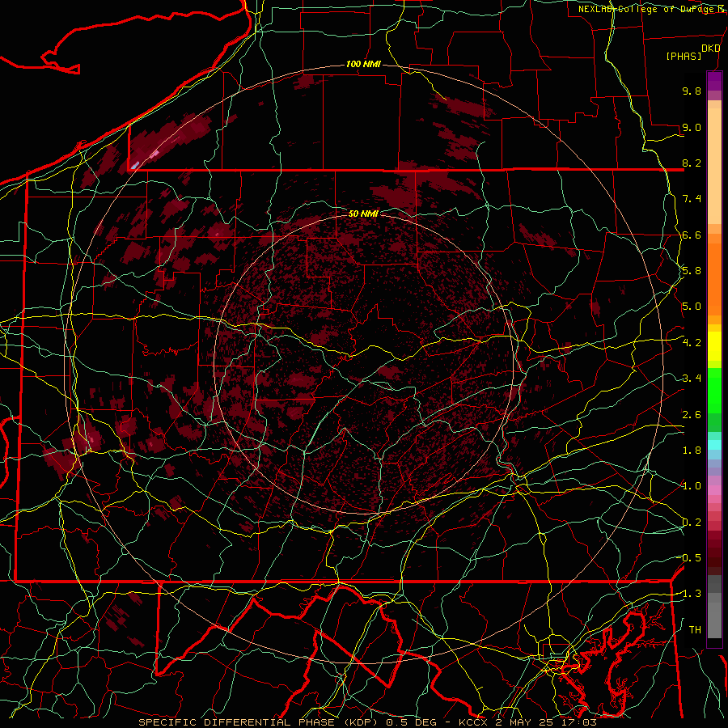Click the 6.6 scale value
Image resolution: width=728 pixels, height=728 pixels.
692,235
